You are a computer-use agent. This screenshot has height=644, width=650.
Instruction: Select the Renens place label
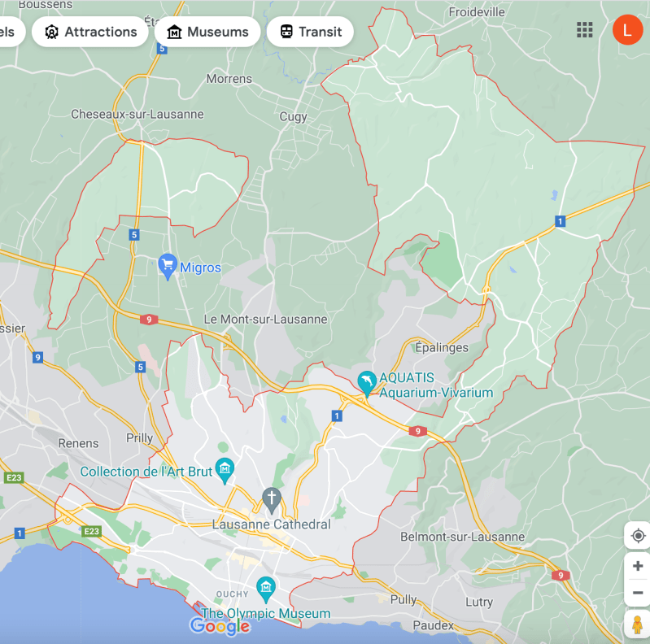point(79,443)
